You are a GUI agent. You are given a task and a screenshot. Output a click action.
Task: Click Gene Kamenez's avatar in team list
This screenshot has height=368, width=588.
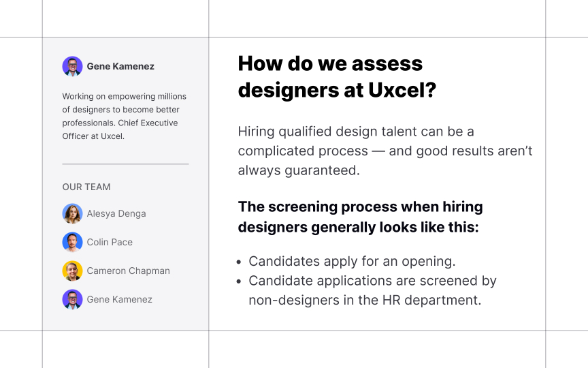[x=72, y=299]
